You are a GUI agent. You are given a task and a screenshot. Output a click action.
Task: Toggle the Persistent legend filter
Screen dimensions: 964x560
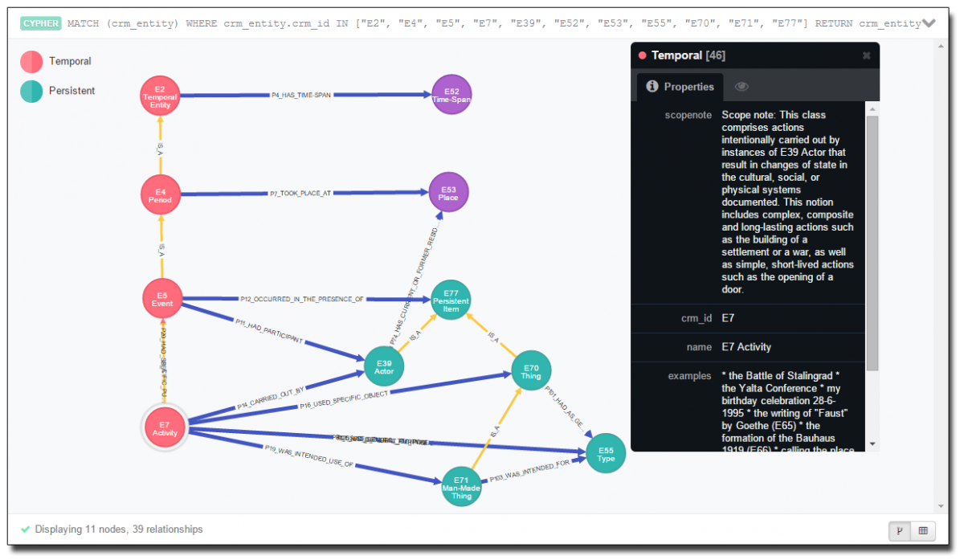tap(58, 91)
